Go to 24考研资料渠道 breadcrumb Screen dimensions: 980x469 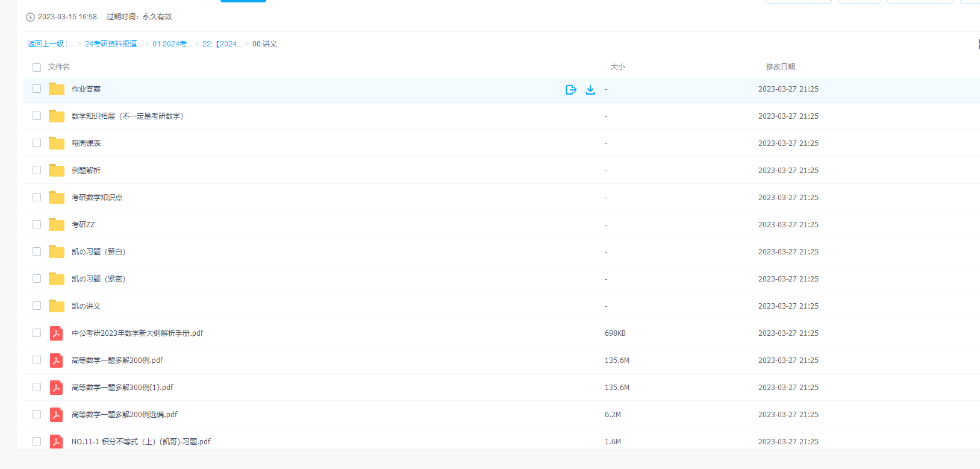[113, 44]
